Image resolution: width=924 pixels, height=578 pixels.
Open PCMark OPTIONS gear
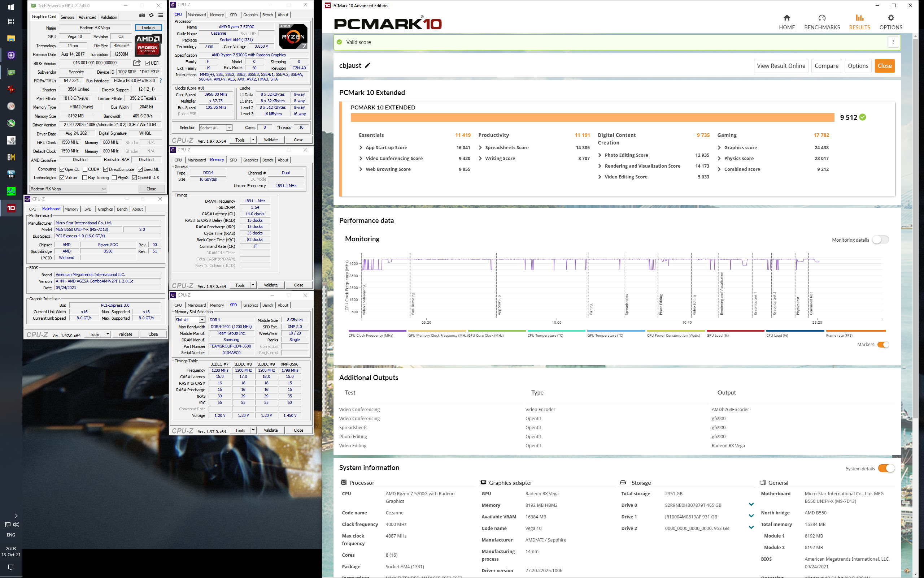point(891,22)
